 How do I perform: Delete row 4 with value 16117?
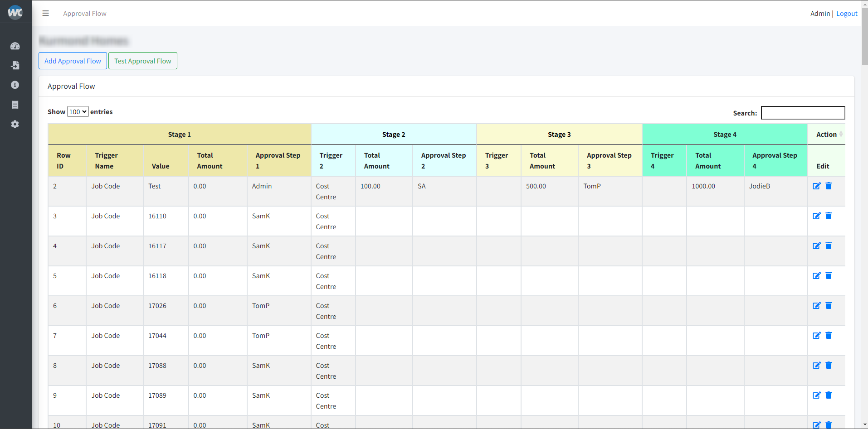tap(829, 246)
